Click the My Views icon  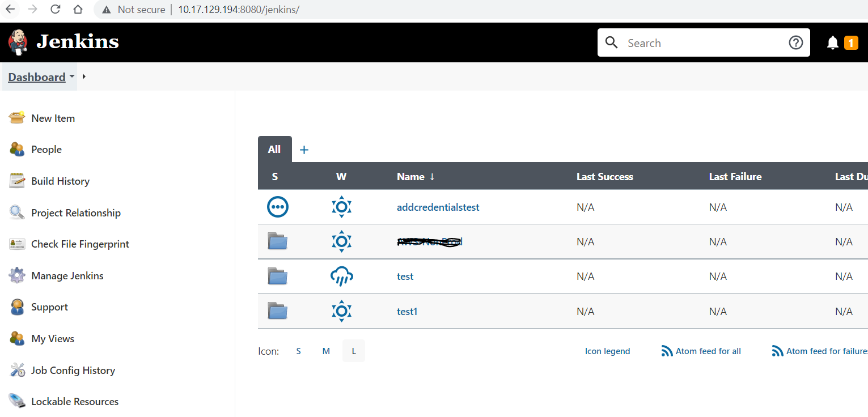pyautogui.click(x=17, y=339)
